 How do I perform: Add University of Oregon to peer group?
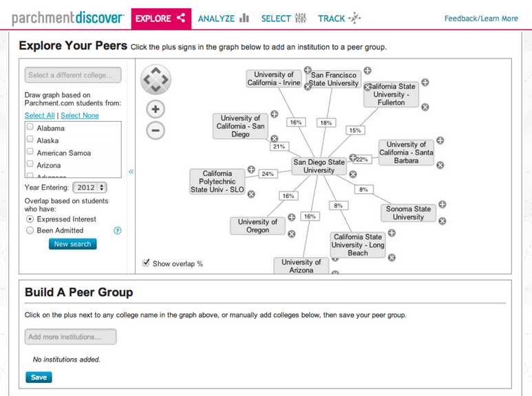tap(291, 217)
